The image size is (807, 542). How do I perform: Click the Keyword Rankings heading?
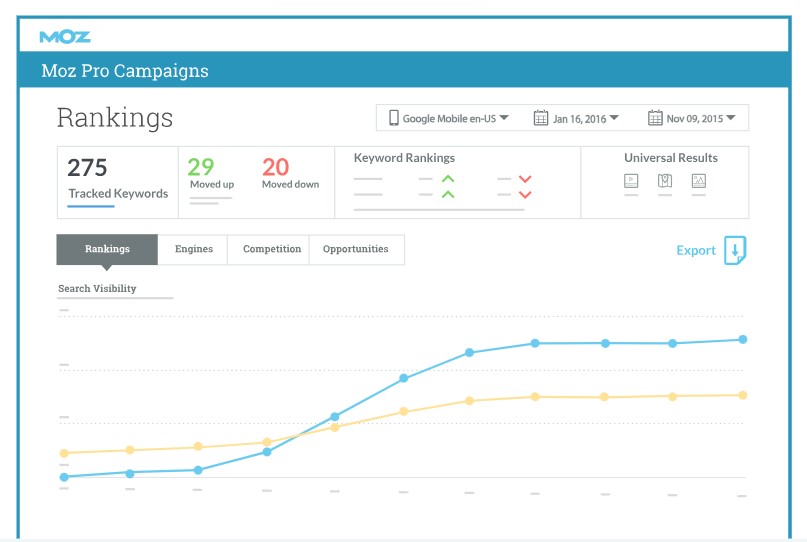coord(404,158)
